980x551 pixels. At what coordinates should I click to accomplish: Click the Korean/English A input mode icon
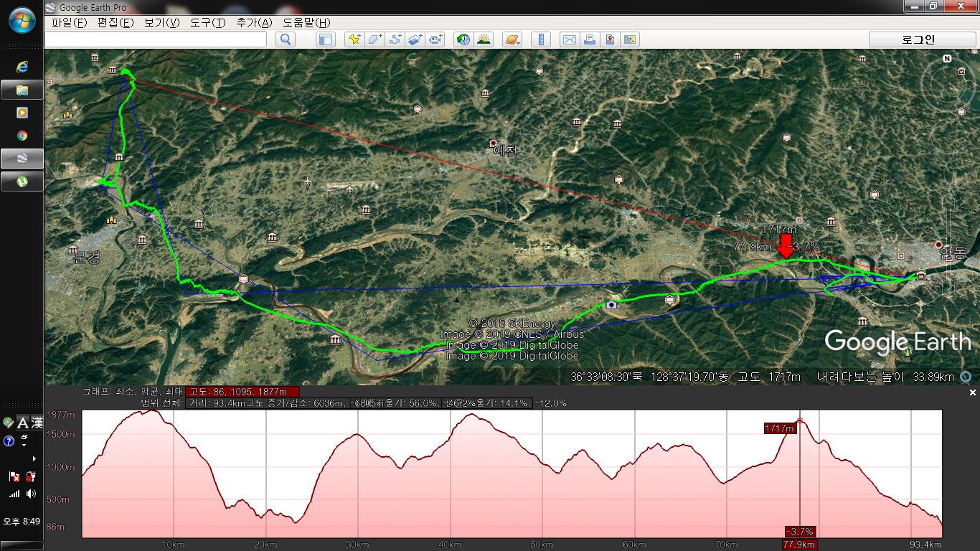tap(22, 423)
